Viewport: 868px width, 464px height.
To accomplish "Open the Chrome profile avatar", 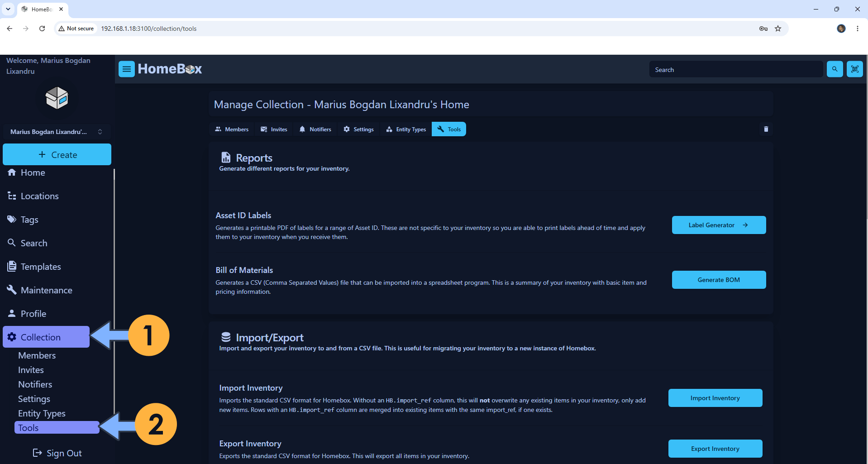I will [x=841, y=29].
